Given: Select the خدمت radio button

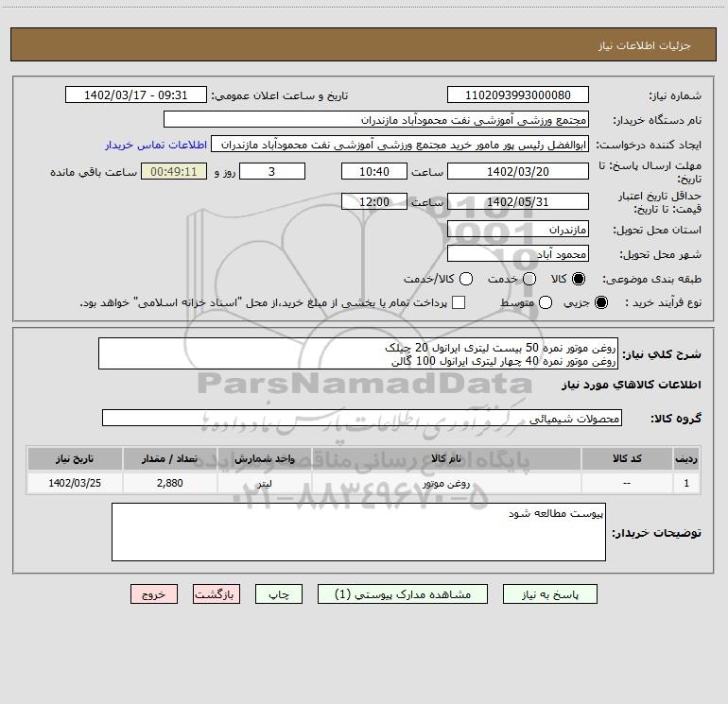Looking at the screenshot, I should pos(529,279).
